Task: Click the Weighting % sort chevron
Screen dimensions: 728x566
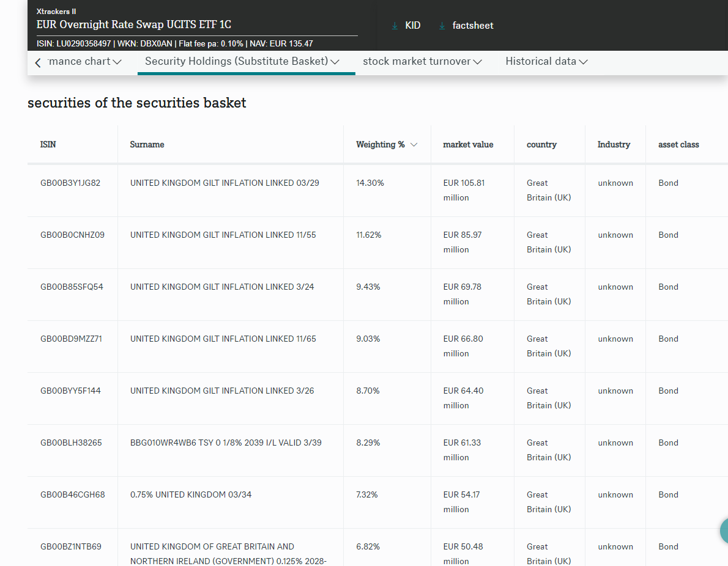Action: (x=414, y=145)
